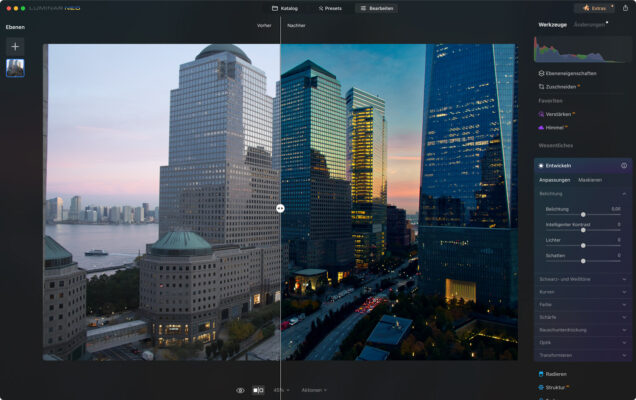Expand the Transformieren section
This screenshot has width=636, height=400.
point(582,355)
